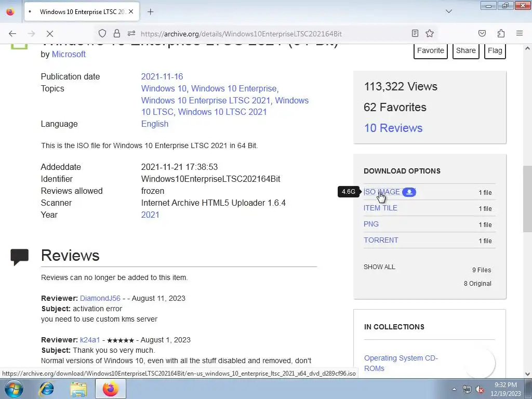This screenshot has width=532, height=399.
Task: Click the 113,322 Views text
Action: pos(401,87)
